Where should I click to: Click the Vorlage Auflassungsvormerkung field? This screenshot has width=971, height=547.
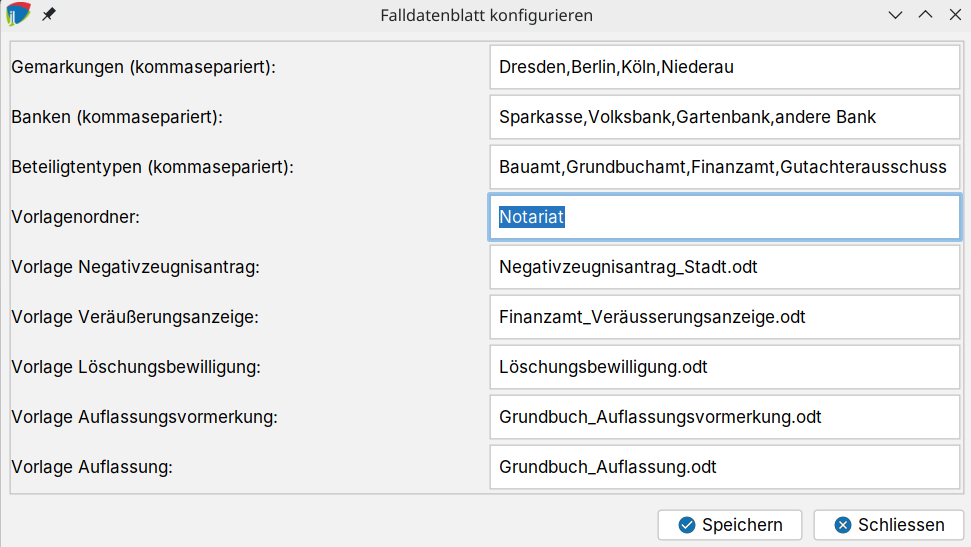point(725,417)
